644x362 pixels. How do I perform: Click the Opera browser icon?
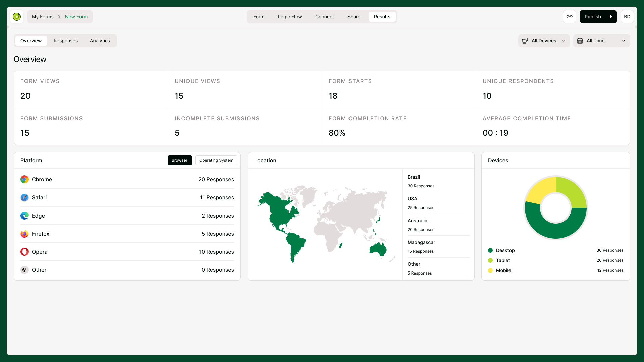pos(24,252)
